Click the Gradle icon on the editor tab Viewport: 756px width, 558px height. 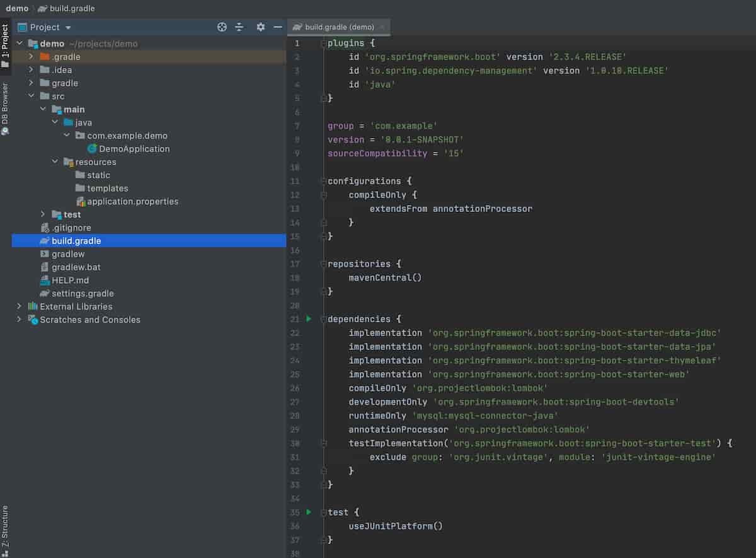click(296, 27)
